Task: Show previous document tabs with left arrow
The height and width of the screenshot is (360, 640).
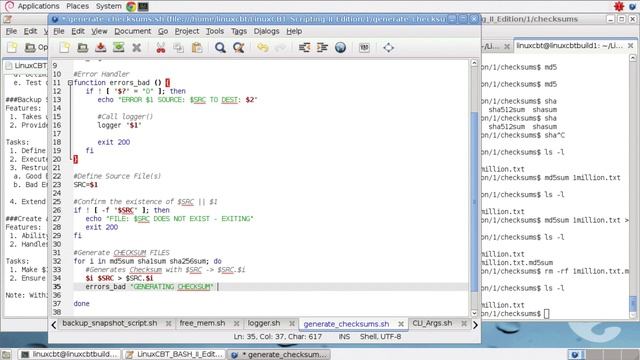Action: [x=54, y=324]
